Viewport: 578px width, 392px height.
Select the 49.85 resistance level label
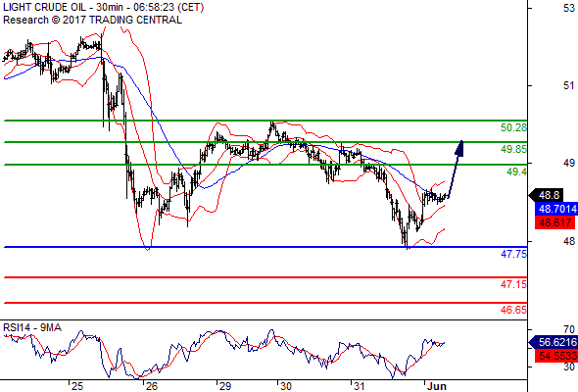click(513, 149)
